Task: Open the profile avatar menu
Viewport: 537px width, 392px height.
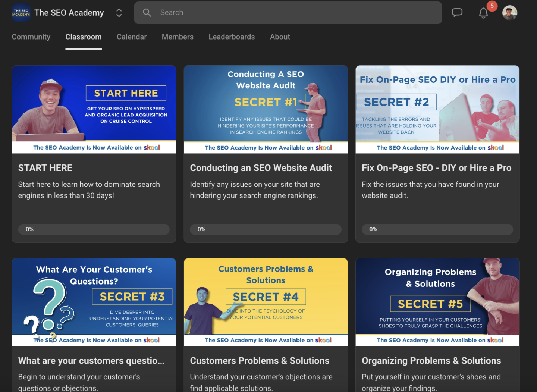Action: point(510,13)
